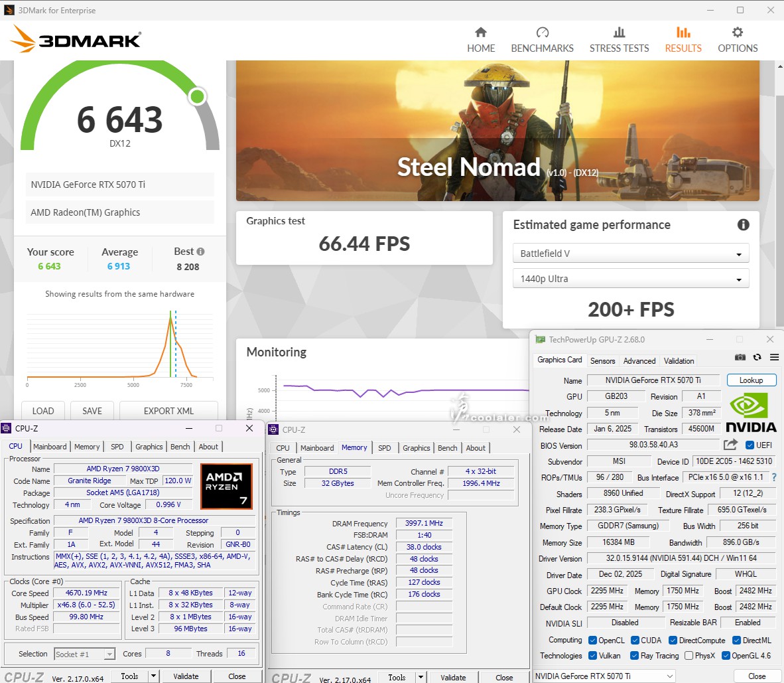The height and width of the screenshot is (683, 784).
Task: Click the GPU-Z refresh icon
Action: tap(757, 357)
